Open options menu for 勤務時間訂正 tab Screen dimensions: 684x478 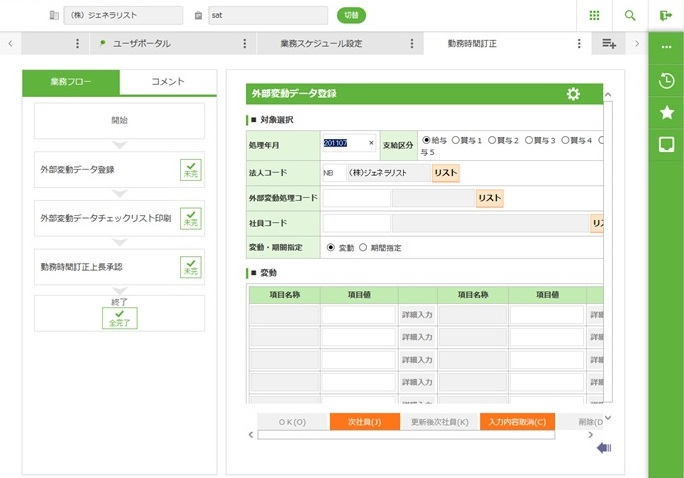[578, 44]
